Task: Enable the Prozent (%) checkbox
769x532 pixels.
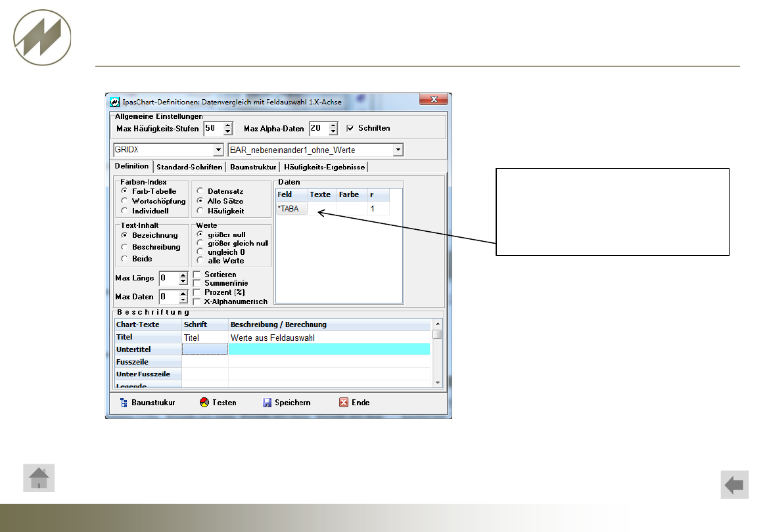Action: (197, 292)
